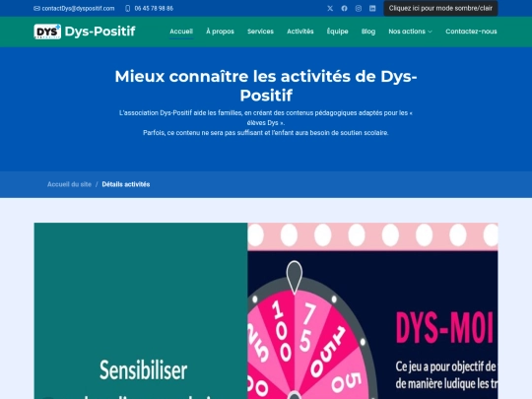Visit the Blog menu link
This screenshot has height=399, width=532.
pyautogui.click(x=368, y=32)
